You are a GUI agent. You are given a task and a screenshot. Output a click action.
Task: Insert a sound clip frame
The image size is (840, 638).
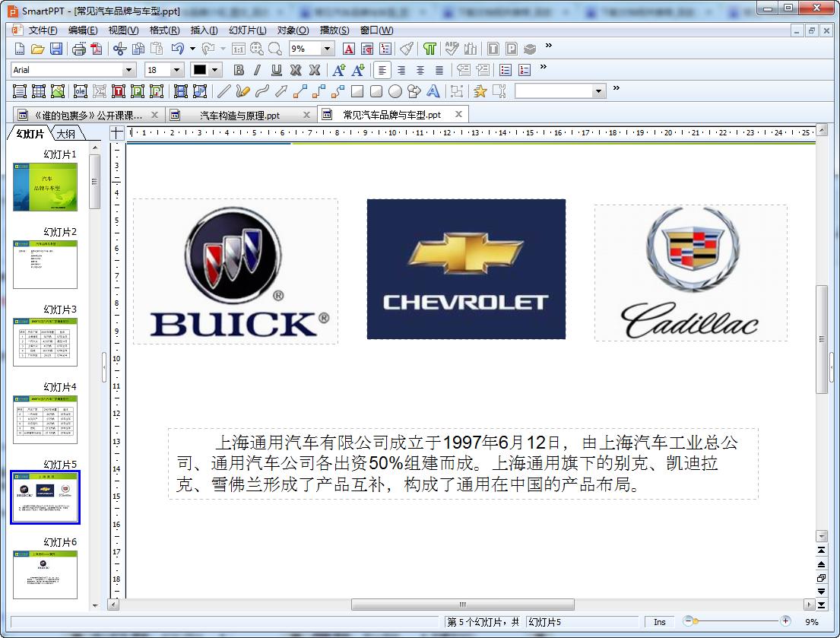point(200,91)
